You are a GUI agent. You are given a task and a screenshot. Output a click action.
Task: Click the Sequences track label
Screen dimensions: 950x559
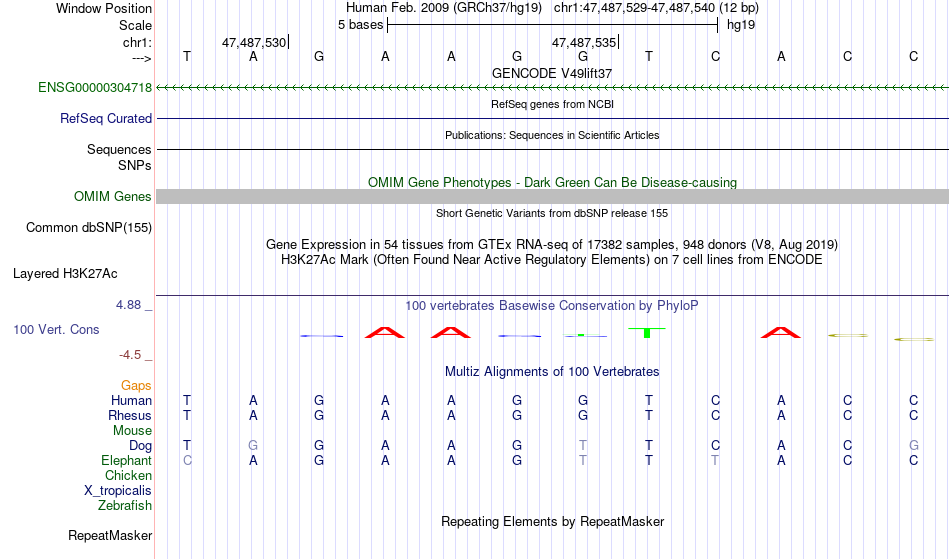(119, 149)
